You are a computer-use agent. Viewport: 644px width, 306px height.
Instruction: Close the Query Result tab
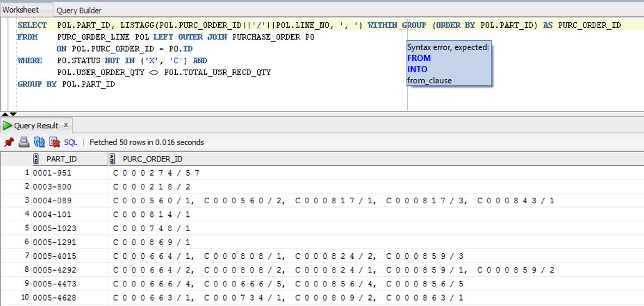[x=66, y=124]
